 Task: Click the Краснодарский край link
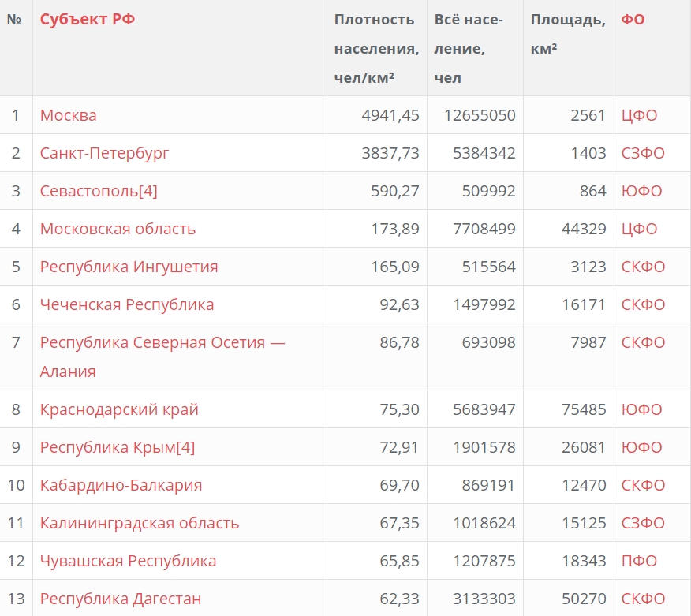119,409
